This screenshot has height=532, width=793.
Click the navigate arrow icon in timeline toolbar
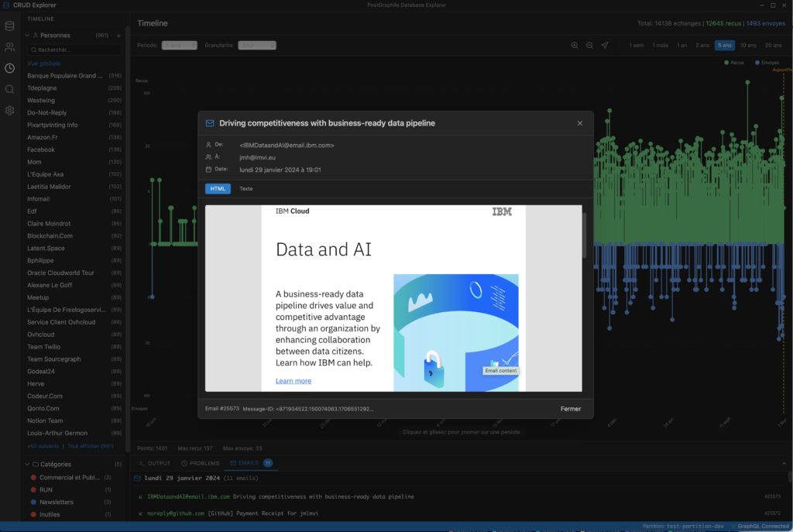tap(605, 46)
